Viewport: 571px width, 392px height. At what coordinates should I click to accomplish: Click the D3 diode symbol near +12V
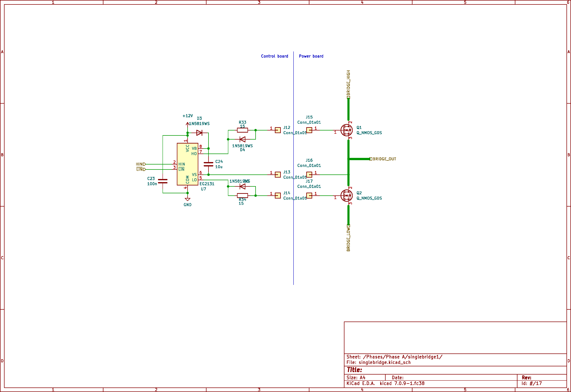[199, 133]
